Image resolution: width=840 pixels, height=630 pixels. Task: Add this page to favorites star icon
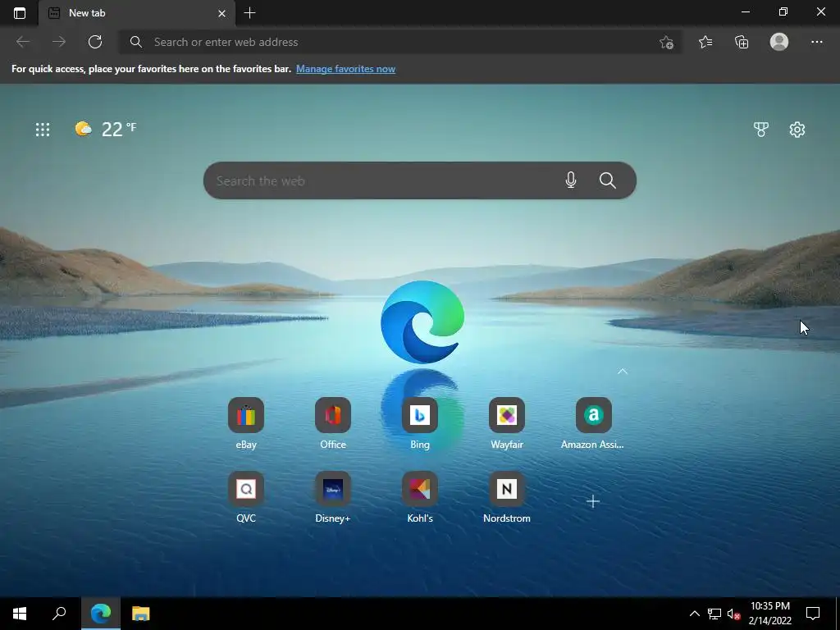tap(666, 43)
